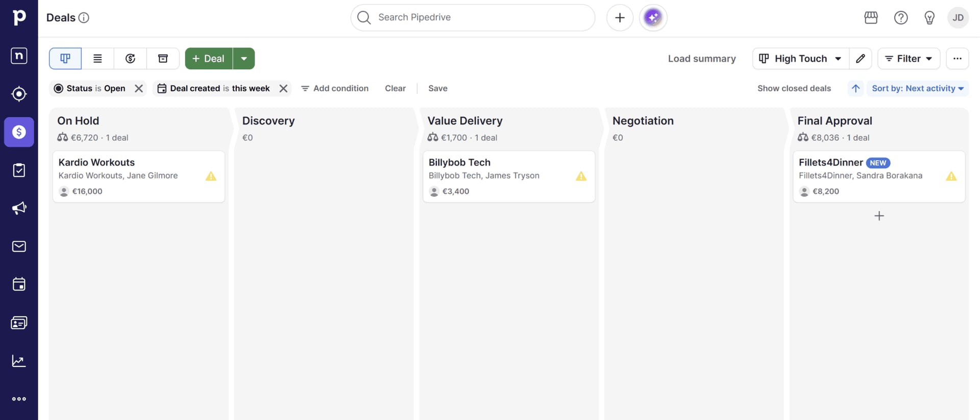Image resolution: width=980 pixels, height=420 pixels.
Task: Expand the add Deal dropdown arrow
Action: click(x=244, y=59)
